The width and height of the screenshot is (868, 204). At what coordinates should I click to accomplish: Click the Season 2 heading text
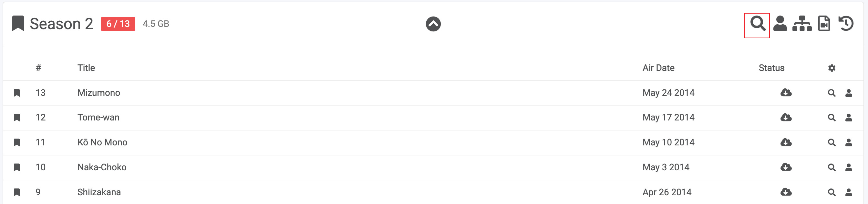(x=61, y=24)
